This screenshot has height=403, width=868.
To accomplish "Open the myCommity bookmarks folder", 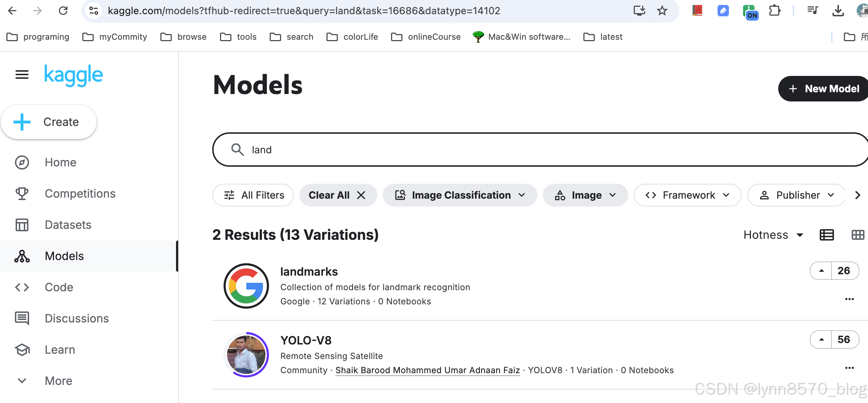I will 115,37.
